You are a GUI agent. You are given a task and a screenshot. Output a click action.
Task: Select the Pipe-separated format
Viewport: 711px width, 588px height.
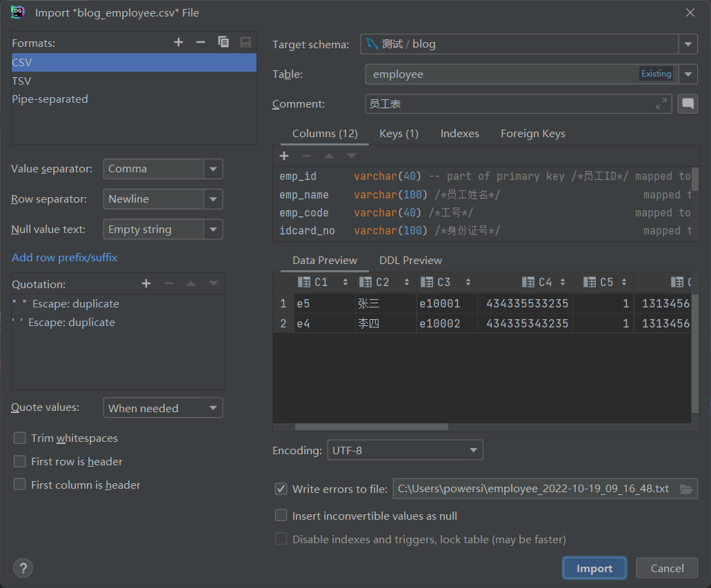coord(134,99)
